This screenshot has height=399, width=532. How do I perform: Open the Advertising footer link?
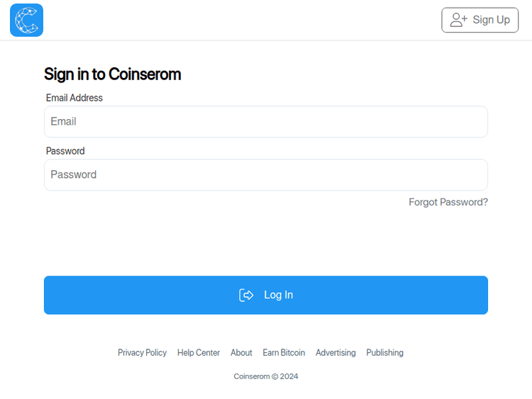336,353
